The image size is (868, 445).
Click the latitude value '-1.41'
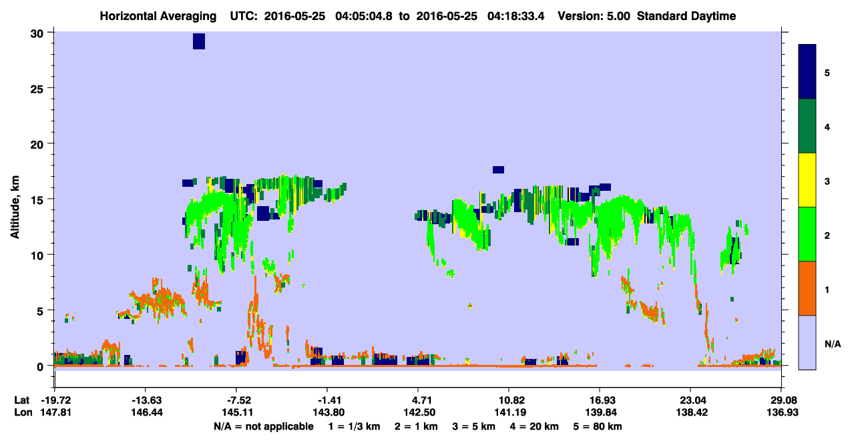(327, 400)
